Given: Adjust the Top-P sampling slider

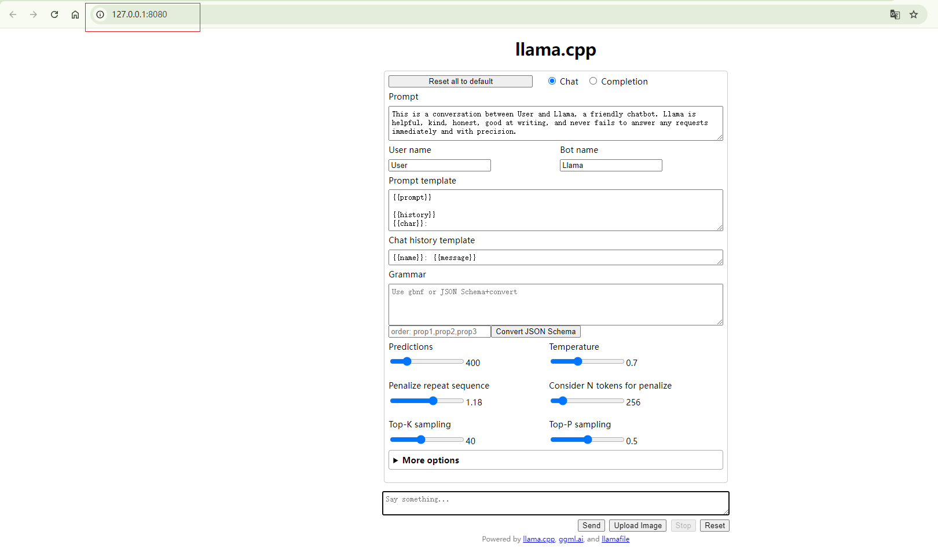Looking at the screenshot, I should (587, 440).
